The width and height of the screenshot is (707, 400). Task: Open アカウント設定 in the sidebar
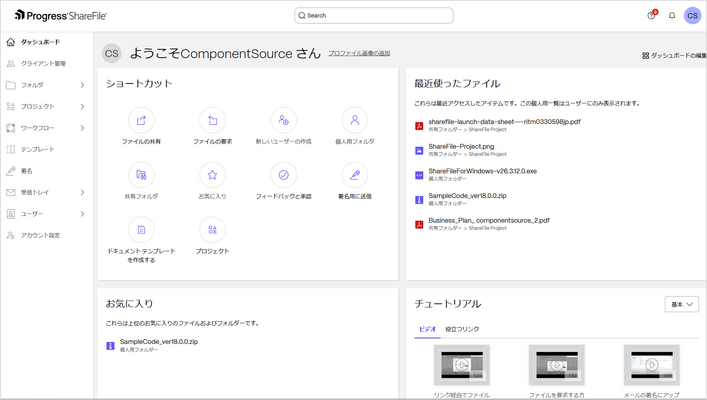[x=40, y=235]
